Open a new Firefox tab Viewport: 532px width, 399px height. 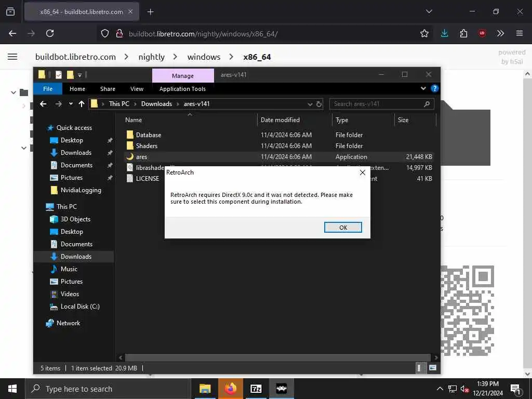pos(150,12)
